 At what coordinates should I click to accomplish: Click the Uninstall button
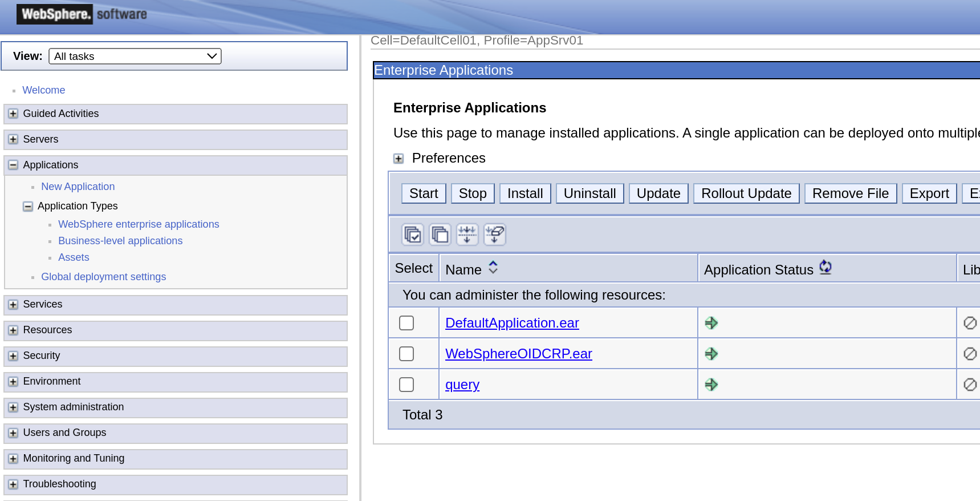coord(589,193)
